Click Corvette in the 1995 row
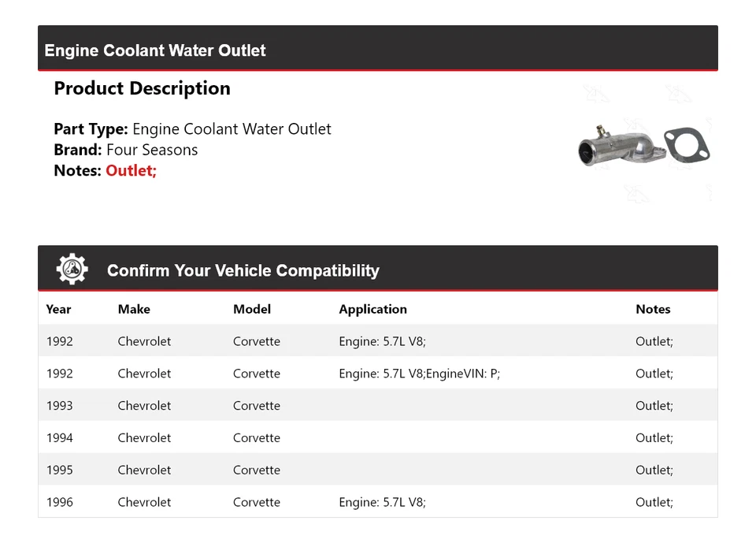This screenshot has height=543, width=756. pyautogui.click(x=257, y=470)
